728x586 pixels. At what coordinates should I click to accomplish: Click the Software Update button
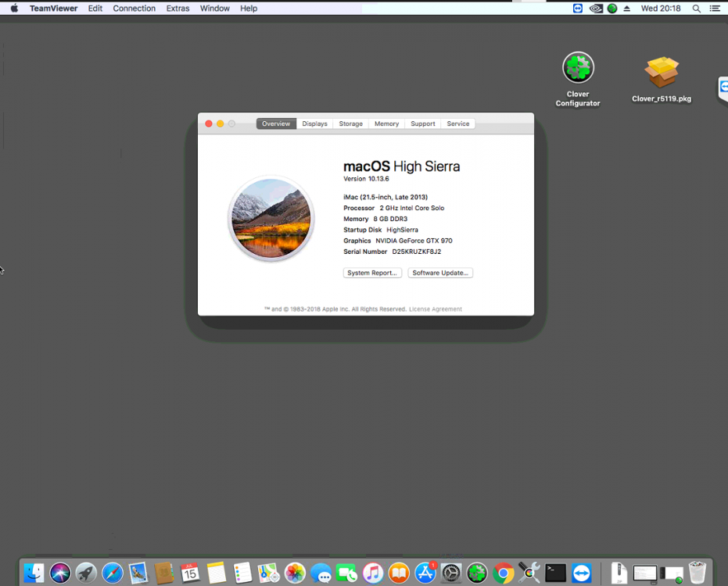(x=440, y=273)
